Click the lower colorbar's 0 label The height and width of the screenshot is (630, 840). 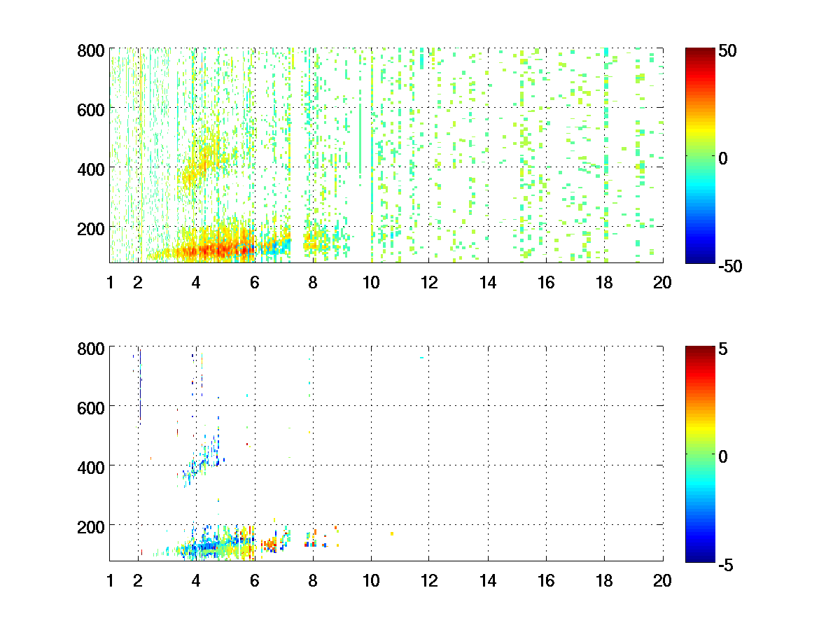coord(724,457)
